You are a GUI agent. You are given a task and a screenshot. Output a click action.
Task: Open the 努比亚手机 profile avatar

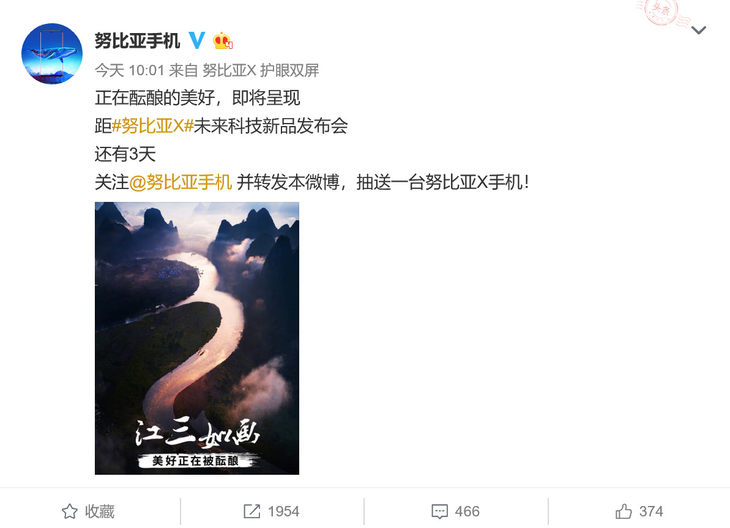(x=52, y=54)
